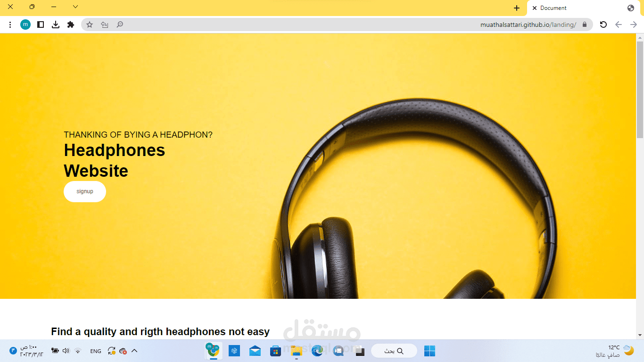Close the Document tab
This screenshot has height=362, width=644.
coord(535,8)
